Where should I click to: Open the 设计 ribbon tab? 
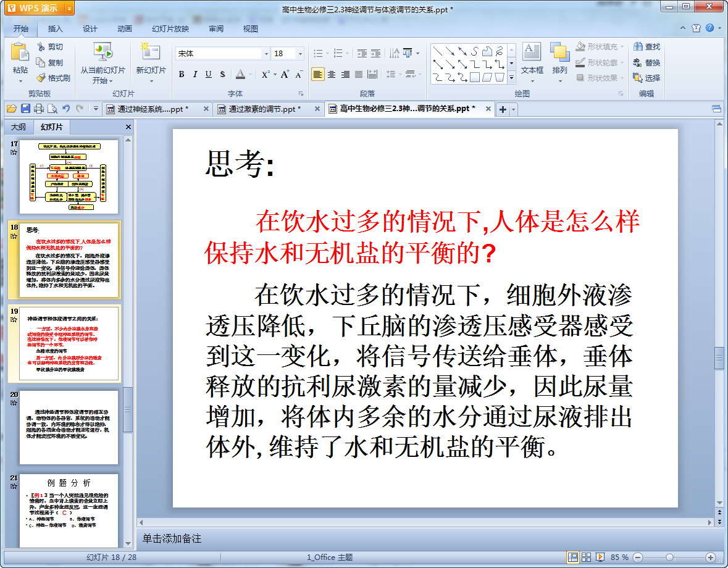90,29
